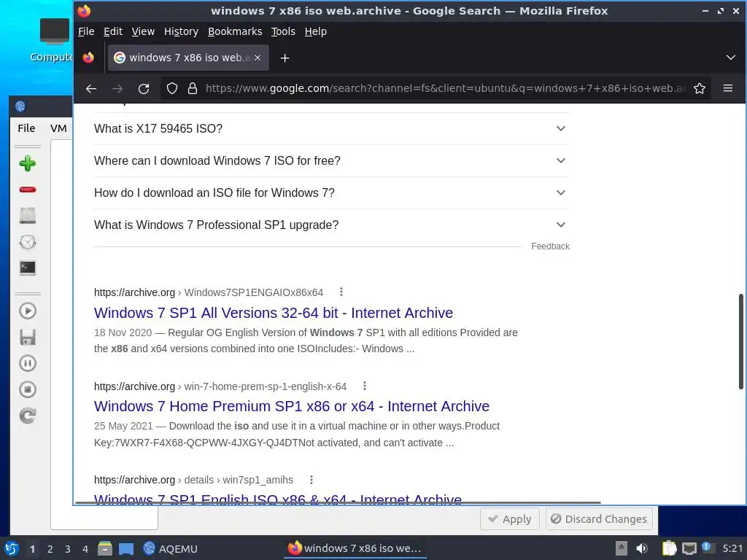Screen dimensions: 747x560
Task: Switch to workspace 3 in the panel
Action: tap(68, 549)
